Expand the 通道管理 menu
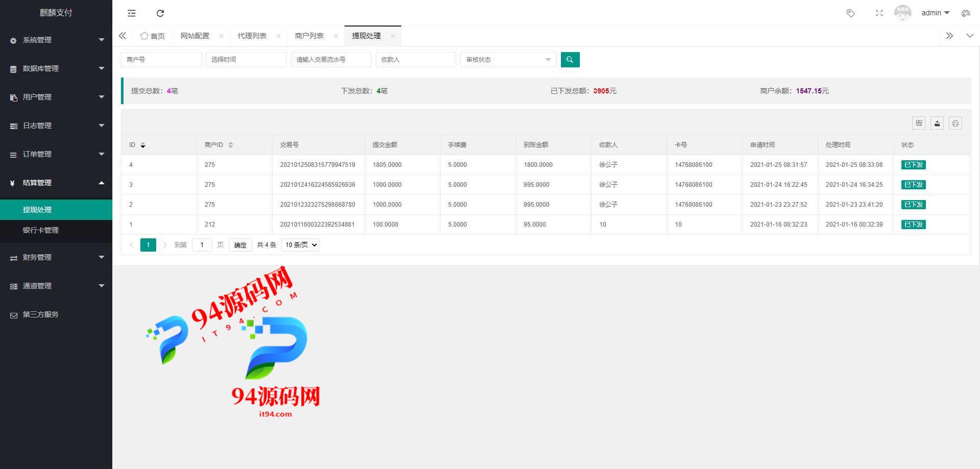Viewport: 980px width, 469px height. coord(56,286)
